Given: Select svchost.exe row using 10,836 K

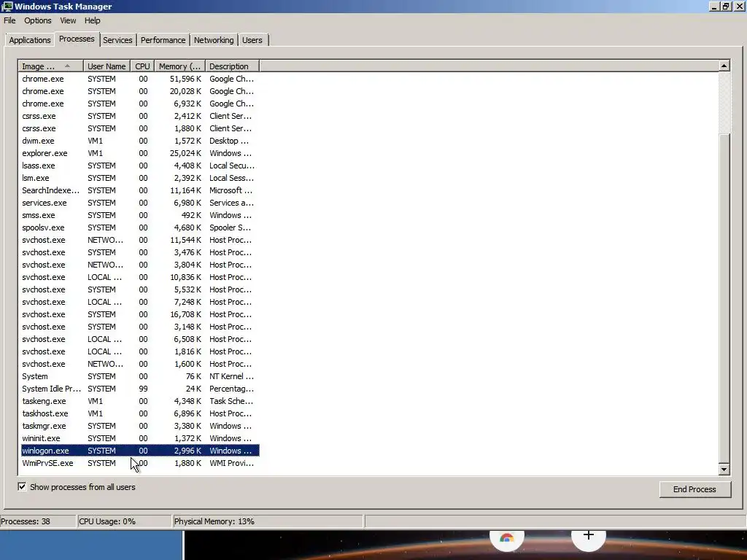Looking at the screenshot, I should tap(140, 276).
